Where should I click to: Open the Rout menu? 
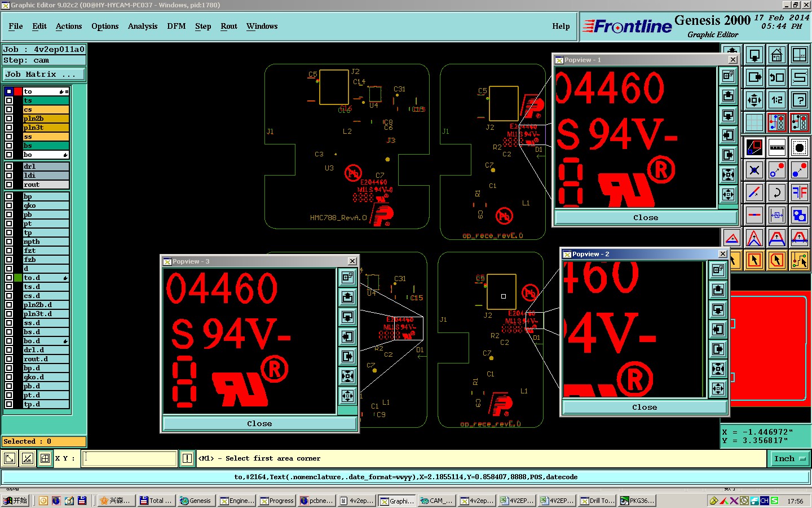(x=229, y=26)
